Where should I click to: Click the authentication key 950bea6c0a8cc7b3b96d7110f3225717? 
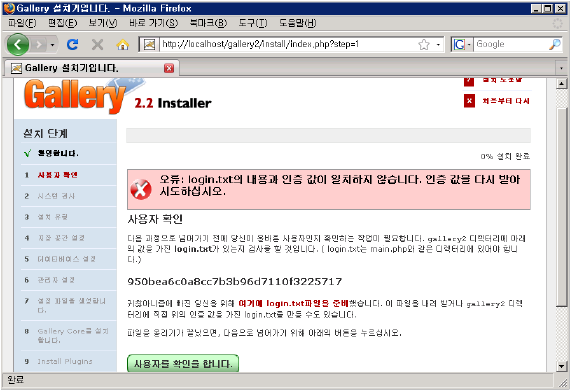[234, 282]
